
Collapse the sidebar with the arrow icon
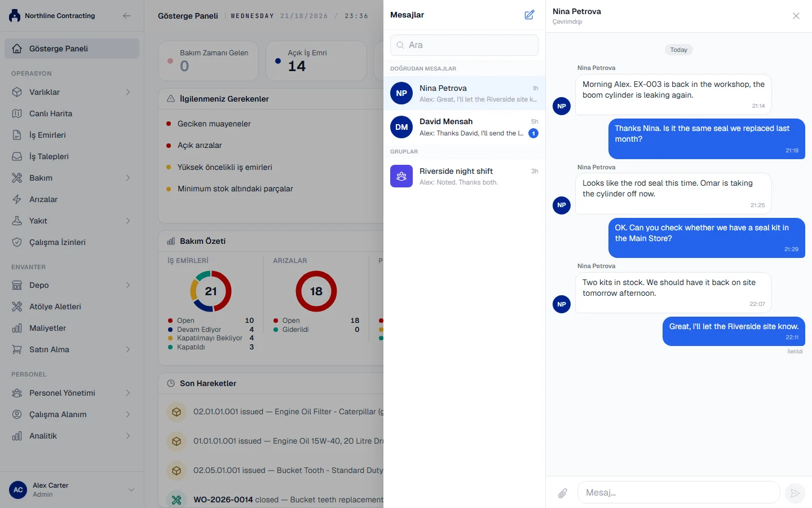tap(127, 16)
